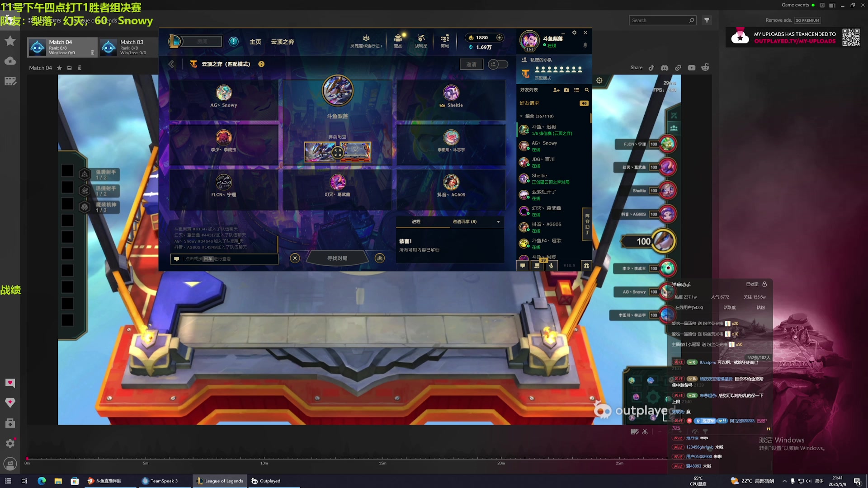Open Microsoft Edge from the taskbar

[42, 481]
